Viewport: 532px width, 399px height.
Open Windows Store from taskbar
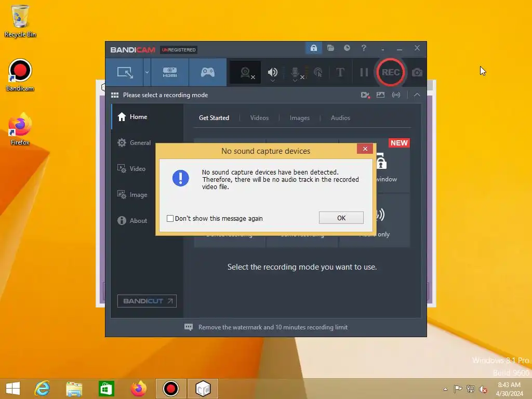pos(106,389)
